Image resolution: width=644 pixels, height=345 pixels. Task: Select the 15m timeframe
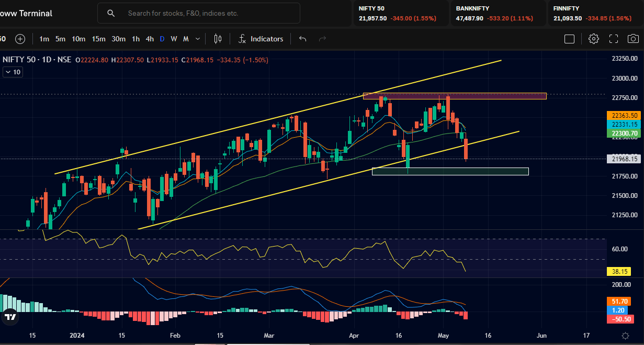[x=98, y=39]
